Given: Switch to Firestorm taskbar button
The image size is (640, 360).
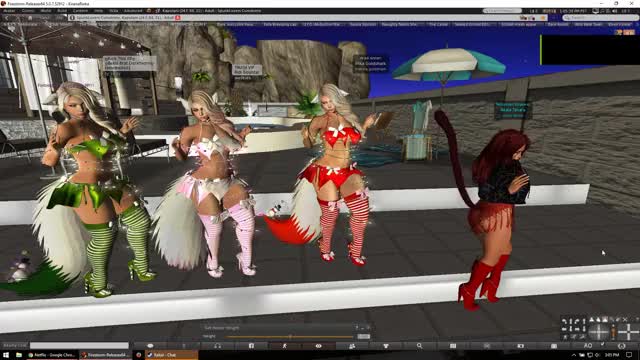Looking at the screenshot, I should point(105,355).
